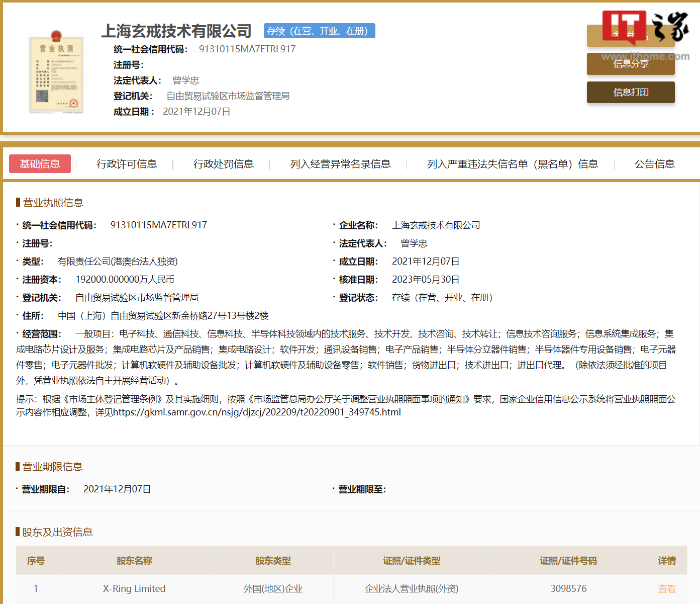
Task: Click the X-Ring Limited shareholder name
Action: click(x=134, y=589)
